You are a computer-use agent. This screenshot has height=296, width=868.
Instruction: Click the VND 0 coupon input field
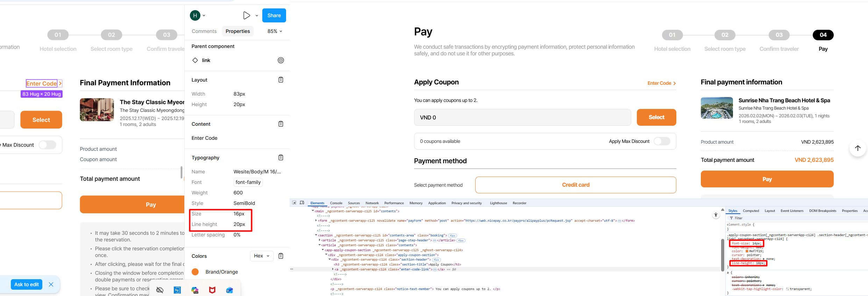coord(522,117)
